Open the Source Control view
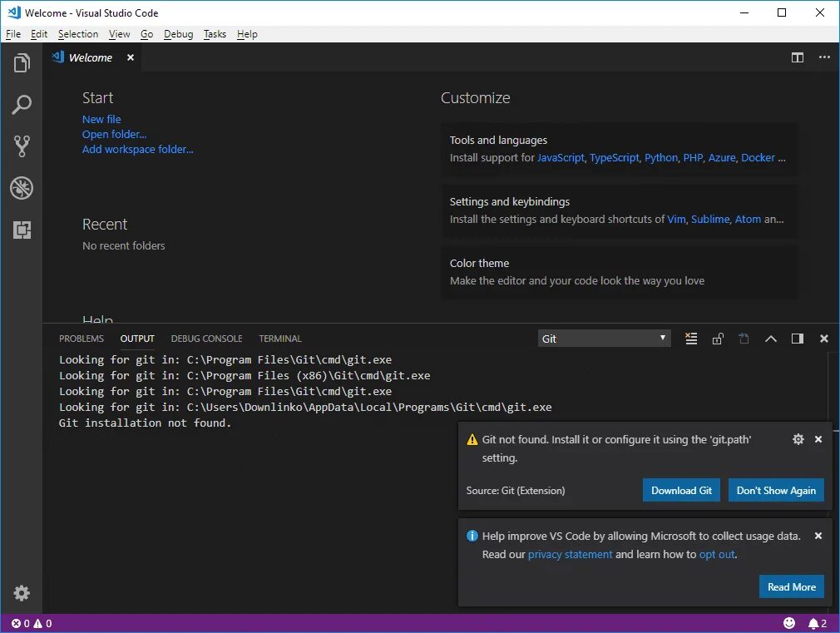The image size is (840, 633). pos(22,146)
